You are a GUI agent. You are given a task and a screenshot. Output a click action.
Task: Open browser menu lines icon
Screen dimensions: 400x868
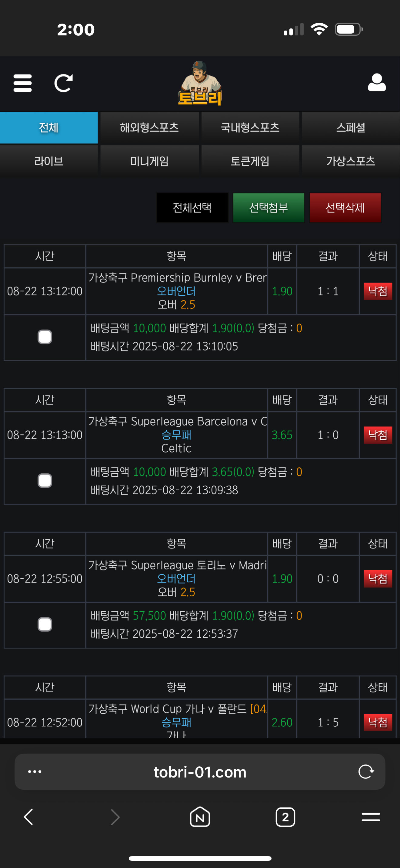(x=371, y=817)
